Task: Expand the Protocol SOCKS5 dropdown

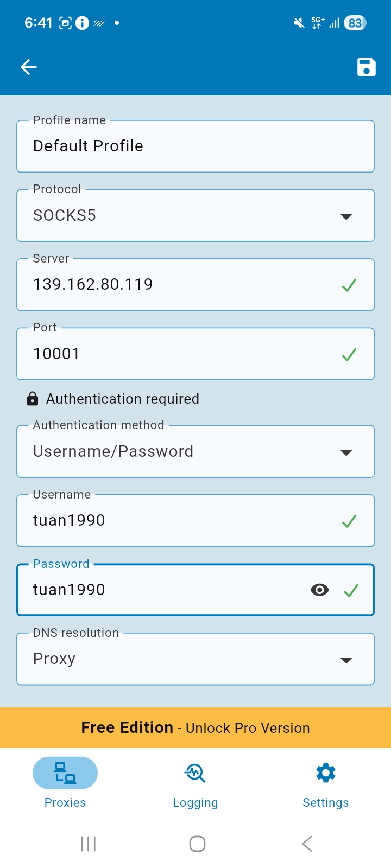Action: [346, 216]
